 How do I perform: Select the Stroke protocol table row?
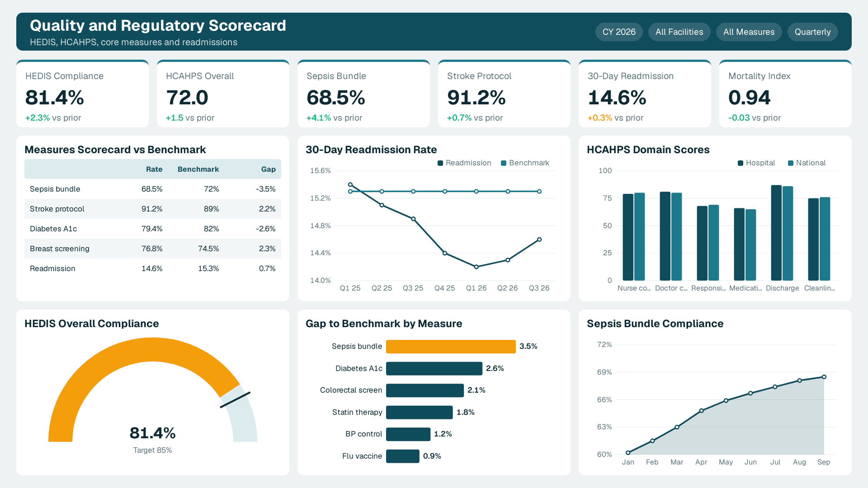tap(153, 209)
